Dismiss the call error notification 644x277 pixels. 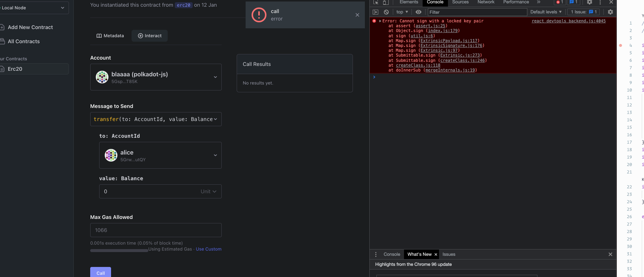click(357, 15)
